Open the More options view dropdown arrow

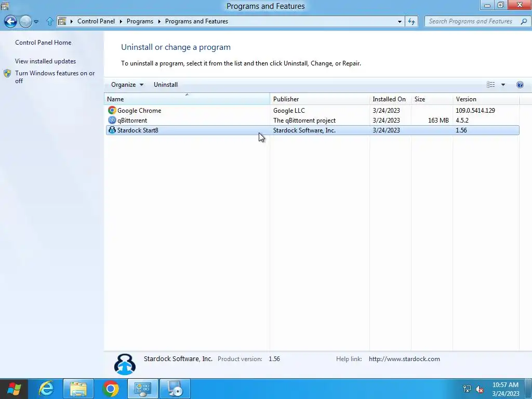coord(503,85)
